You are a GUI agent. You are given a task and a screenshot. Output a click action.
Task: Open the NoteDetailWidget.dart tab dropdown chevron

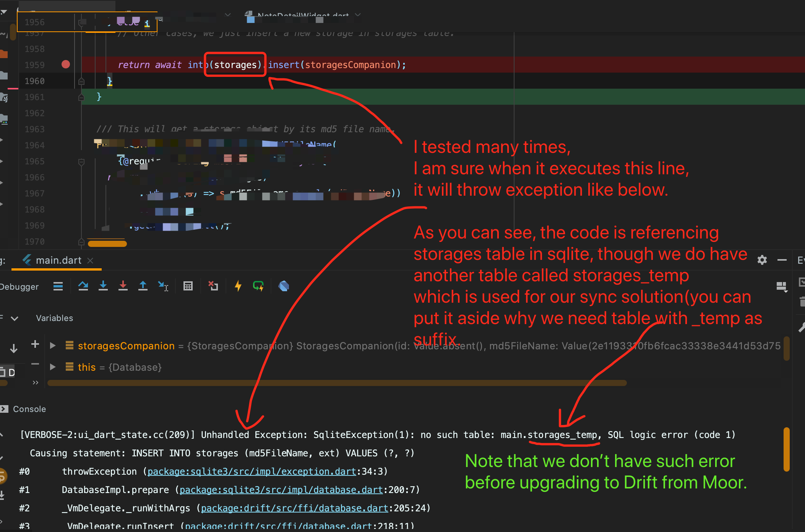[358, 15]
